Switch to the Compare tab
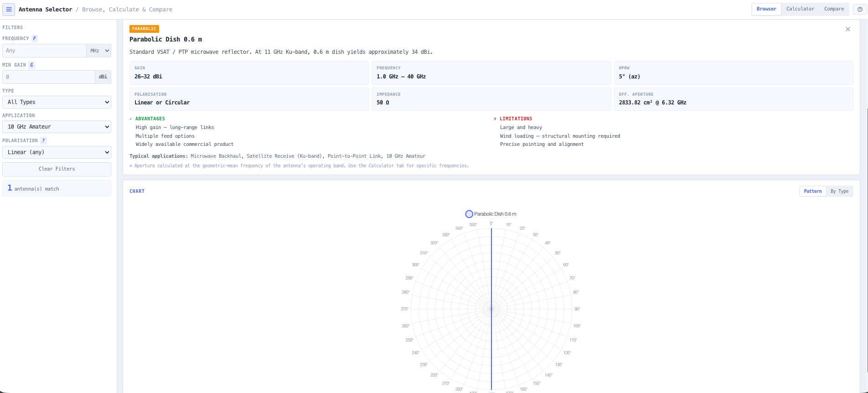 coord(834,9)
